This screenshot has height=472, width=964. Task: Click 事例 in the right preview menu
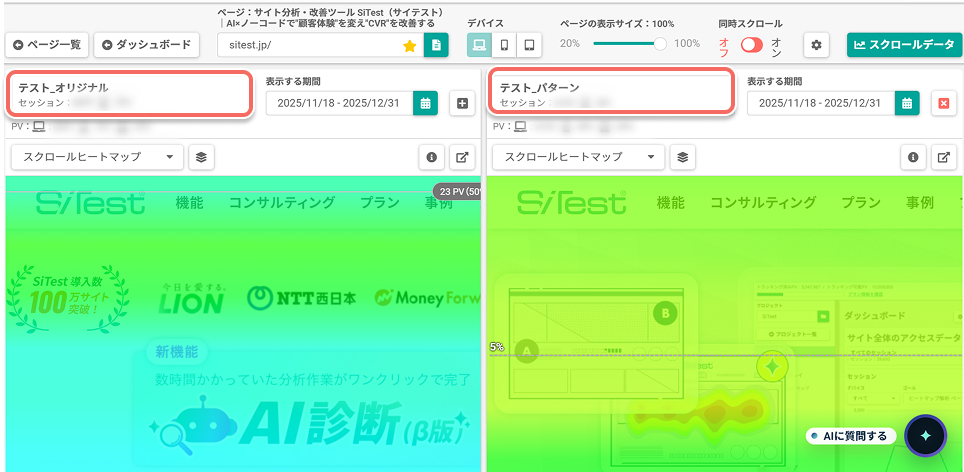click(x=920, y=202)
